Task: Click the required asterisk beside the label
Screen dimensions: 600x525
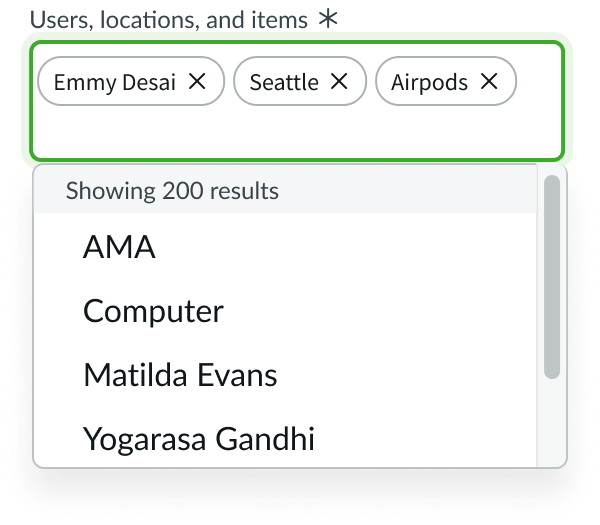Action: tap(327, 19)
